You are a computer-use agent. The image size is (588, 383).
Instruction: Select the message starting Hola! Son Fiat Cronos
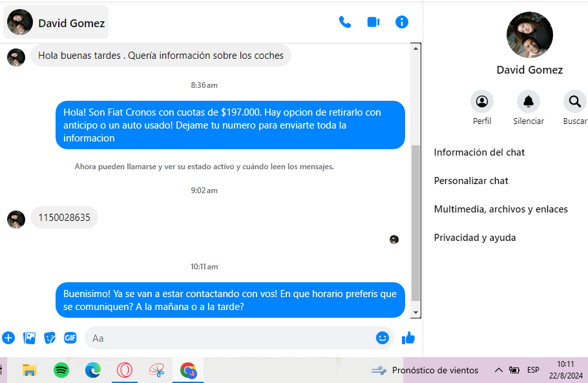tap(230, 125)
